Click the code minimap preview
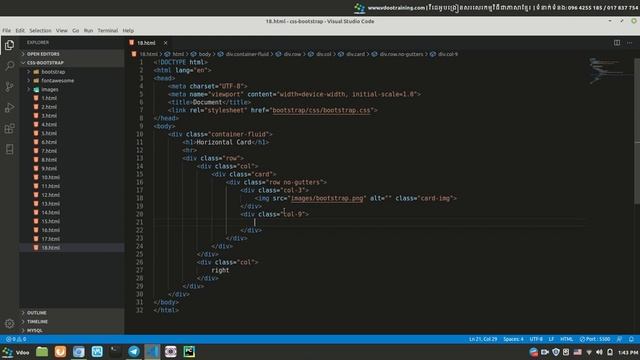The height and width of the screenshot is (360, 640). click(610, 71)
